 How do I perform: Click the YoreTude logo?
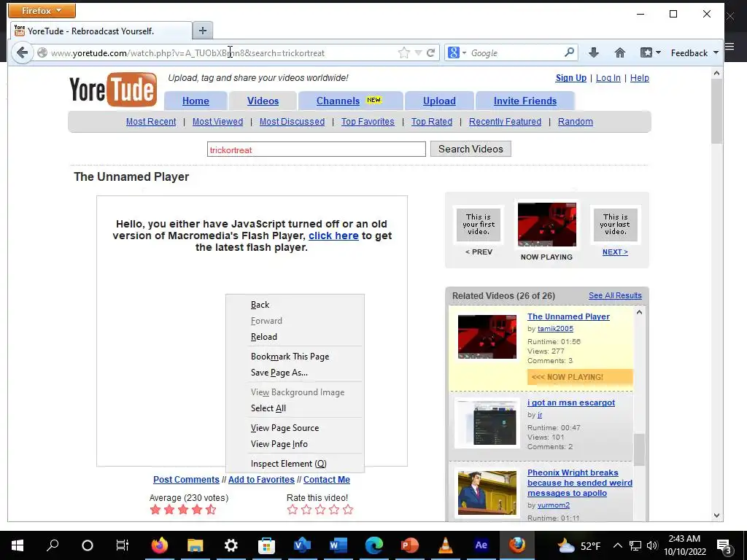point(113,89)
